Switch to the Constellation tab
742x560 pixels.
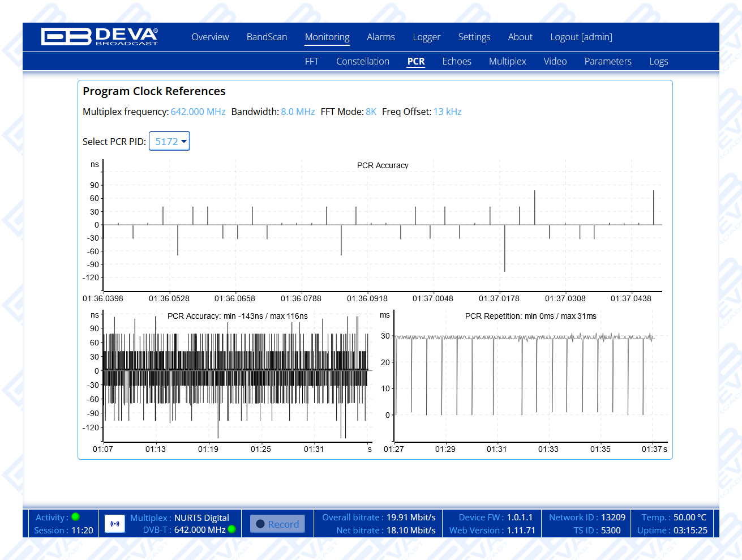point(362,61)
